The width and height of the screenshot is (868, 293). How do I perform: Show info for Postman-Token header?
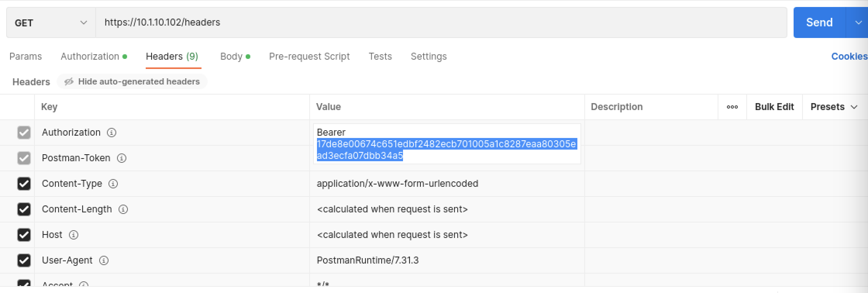point(122,158)
